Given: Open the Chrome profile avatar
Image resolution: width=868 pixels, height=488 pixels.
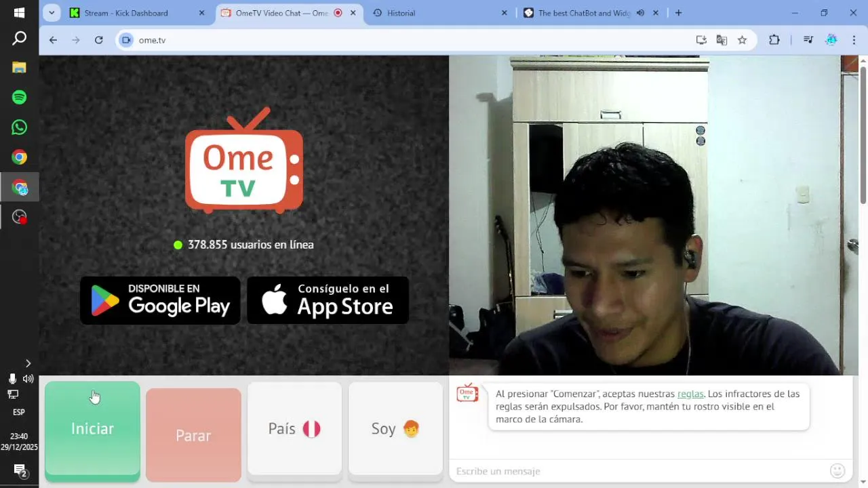Looking at the screenshot, I should (831, 40).
